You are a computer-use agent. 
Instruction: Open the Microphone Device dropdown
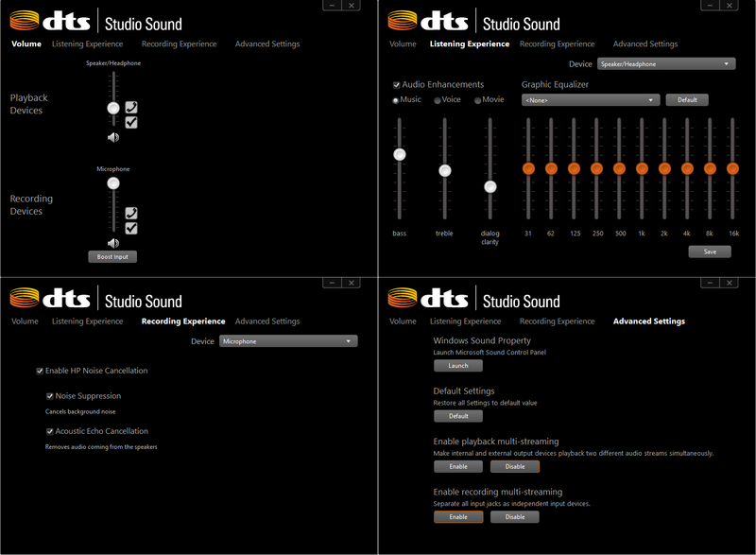click(x=288, y=341)
